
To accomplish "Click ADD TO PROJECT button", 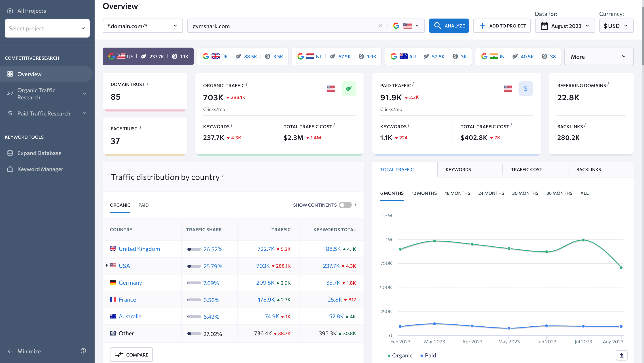I will point(502,26).
